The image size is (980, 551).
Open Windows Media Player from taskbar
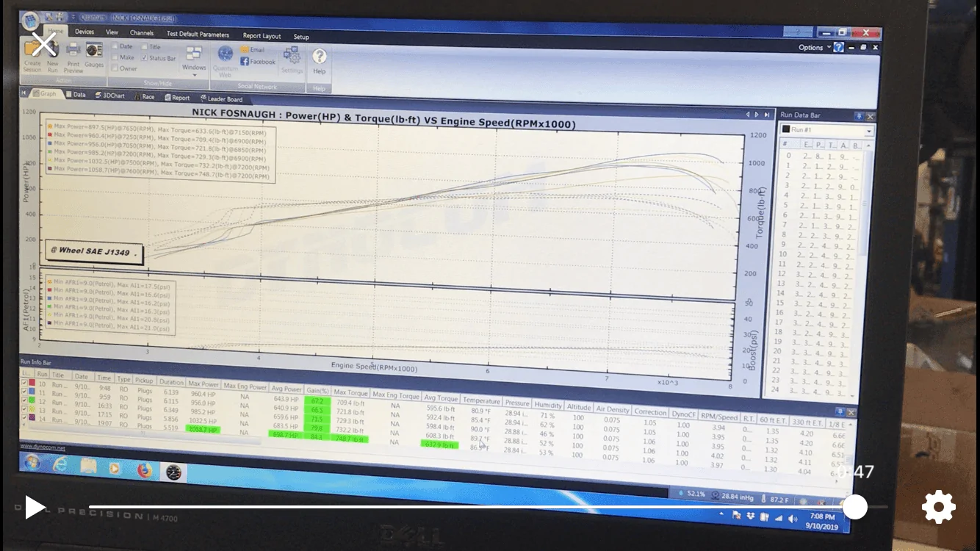[115, 467]
